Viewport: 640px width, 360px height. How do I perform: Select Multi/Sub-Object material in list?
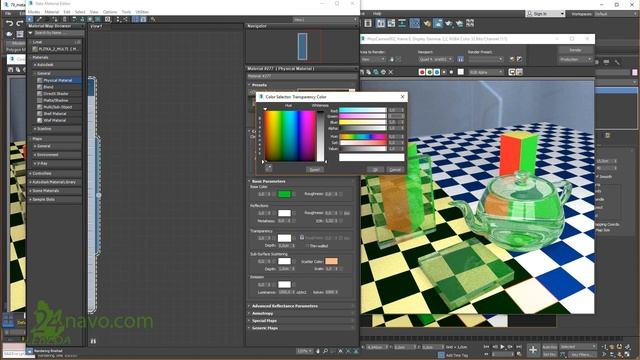point(58,107)
